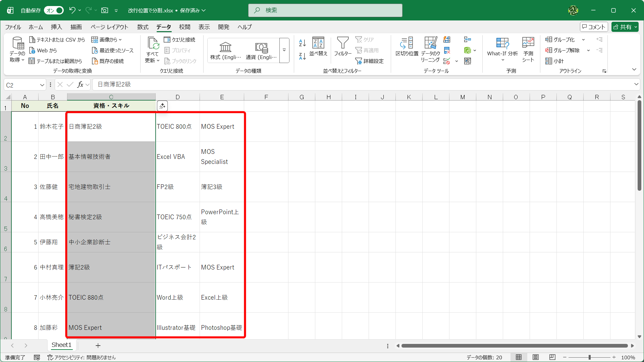
Task: Open the Sort (並べ替え) dialog icon
Action: point(318,44)
